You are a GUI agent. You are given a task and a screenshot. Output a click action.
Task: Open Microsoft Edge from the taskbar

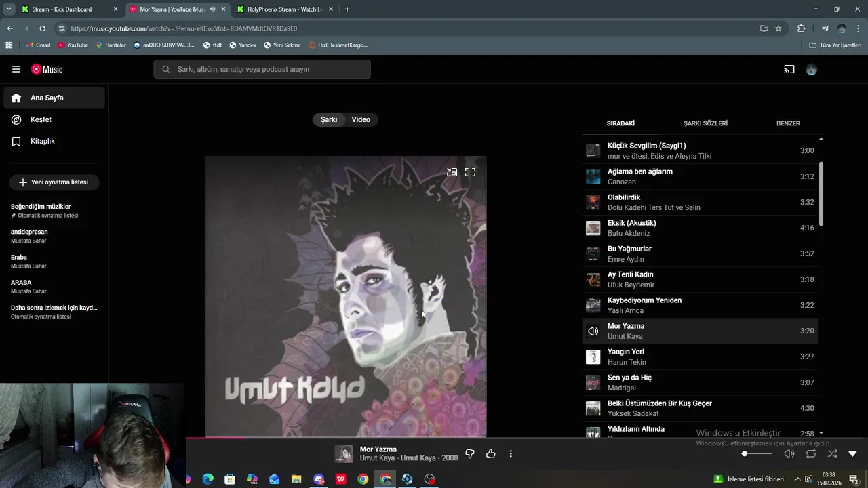point(208,479)
